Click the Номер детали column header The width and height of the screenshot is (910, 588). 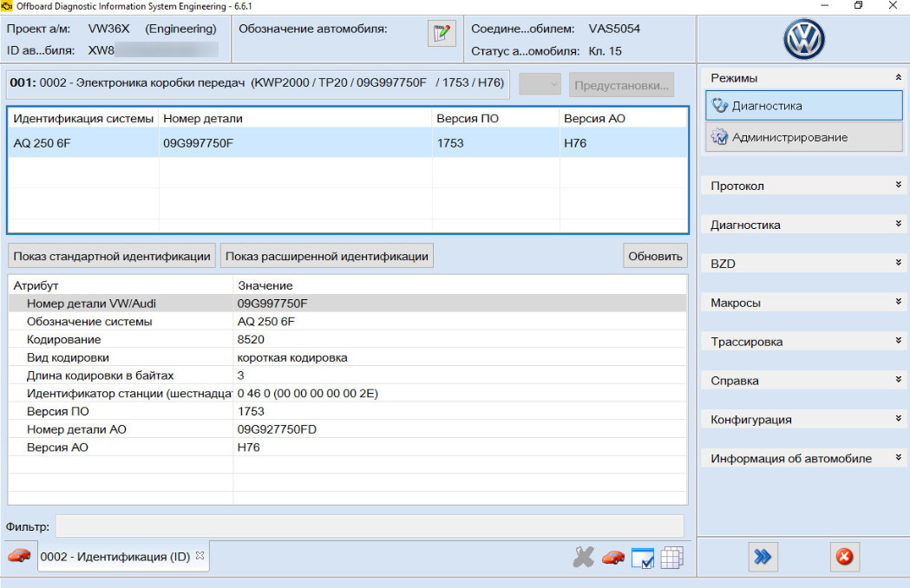296,119
